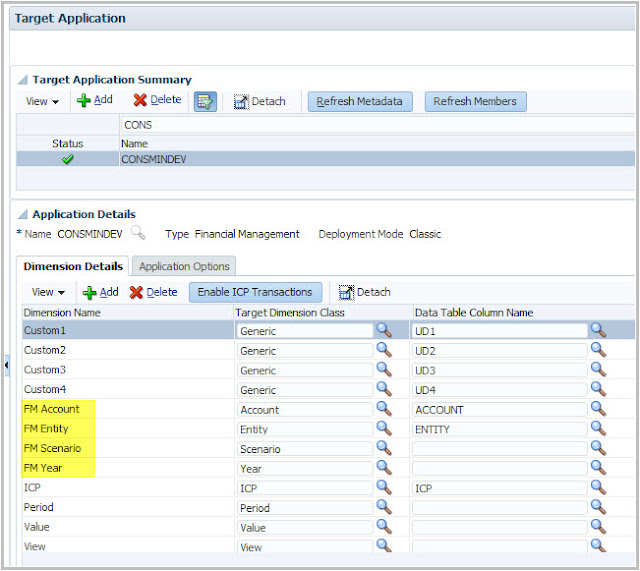
Task: Detach the Dimension Details table
Action: tap(365, 292)
